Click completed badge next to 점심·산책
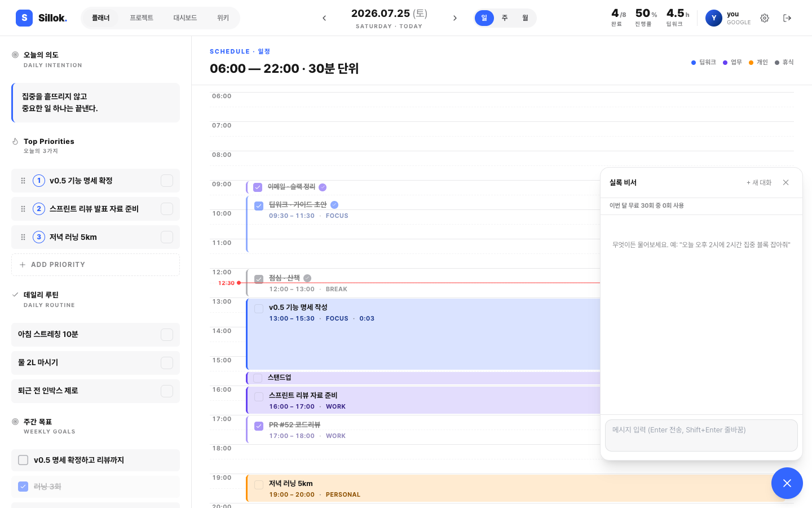Image resolution: width=812 pixels, height=508 pixels. [307, 278]
